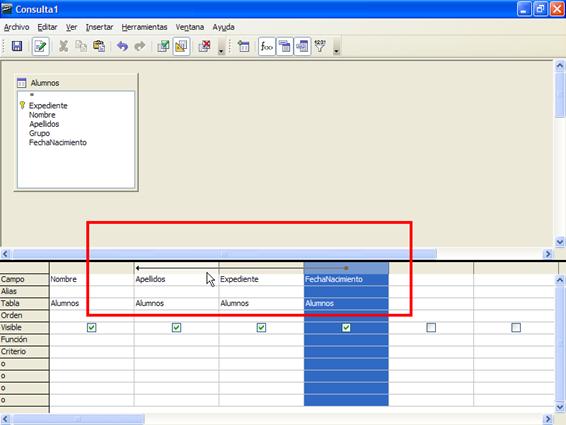Uncheck Visible checkbox for Apellidos column
This screenshot has width=566, height=425.
pyautogui.click(x=177, y=328)
